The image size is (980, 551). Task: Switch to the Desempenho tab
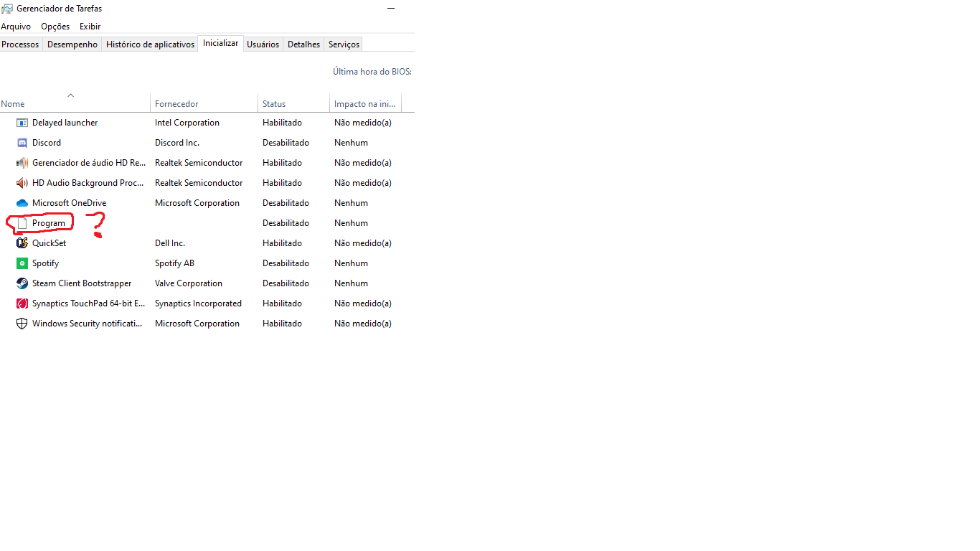coord(72,44)
